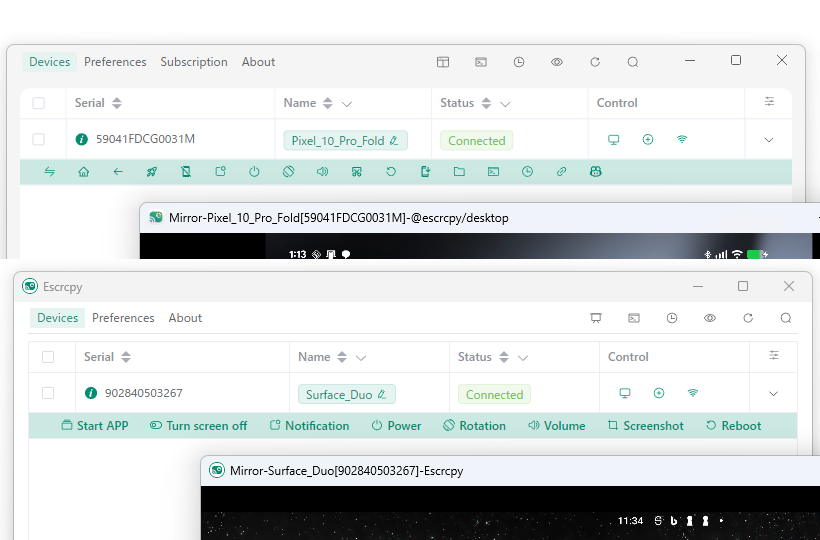Click the switch arrows icon in Pixel toolbar
820x540 pixels.
pyautogui.click(x=50, y=171)
